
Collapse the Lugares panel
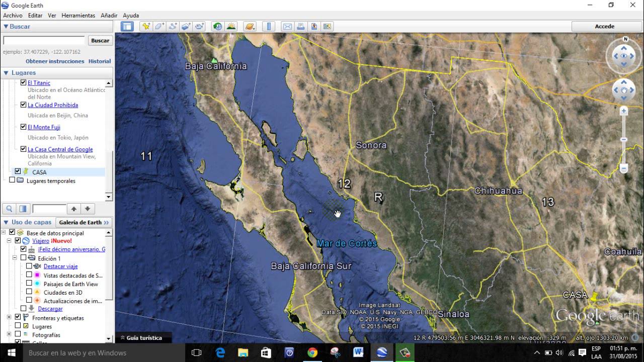coord(6,72)
